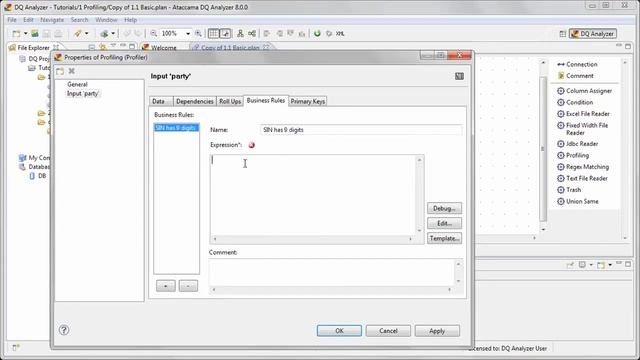This screenshot has width=640, height=360.
Task: Toggle the snap toolbar icon beside grid
Action: coord(225,33)
